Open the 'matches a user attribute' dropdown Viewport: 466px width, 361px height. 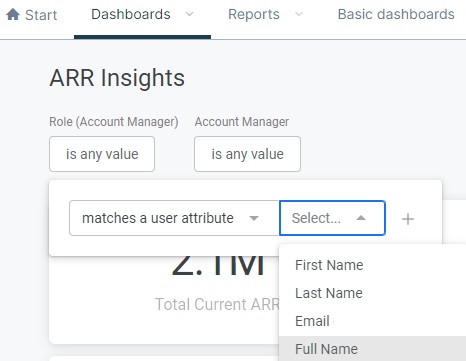[174, 218]
